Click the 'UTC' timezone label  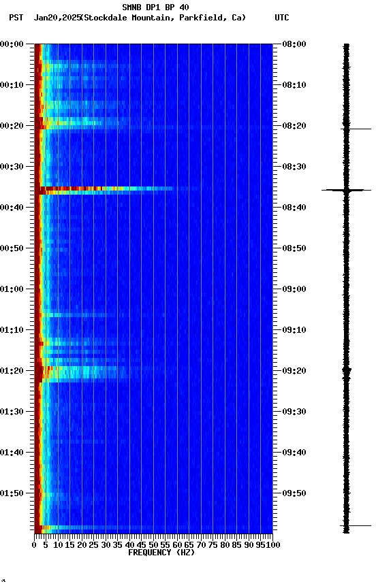pyautogui.click(x=282, y=18)
